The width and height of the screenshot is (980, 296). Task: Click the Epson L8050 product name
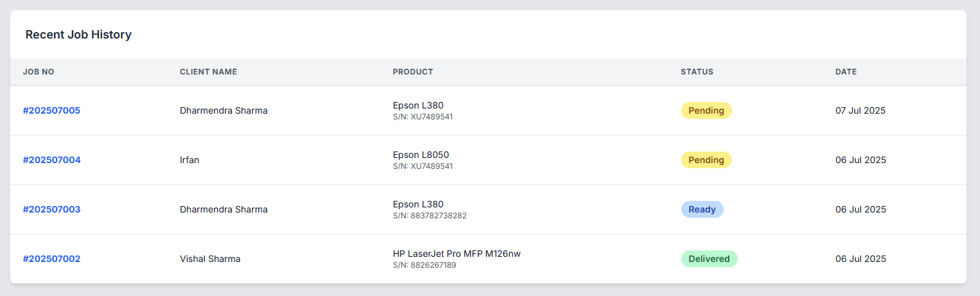click(421, 155)
